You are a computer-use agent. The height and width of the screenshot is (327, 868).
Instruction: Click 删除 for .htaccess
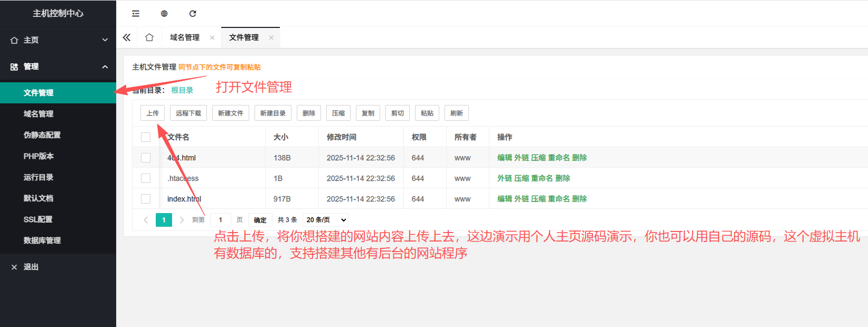[x=563, y=178]
